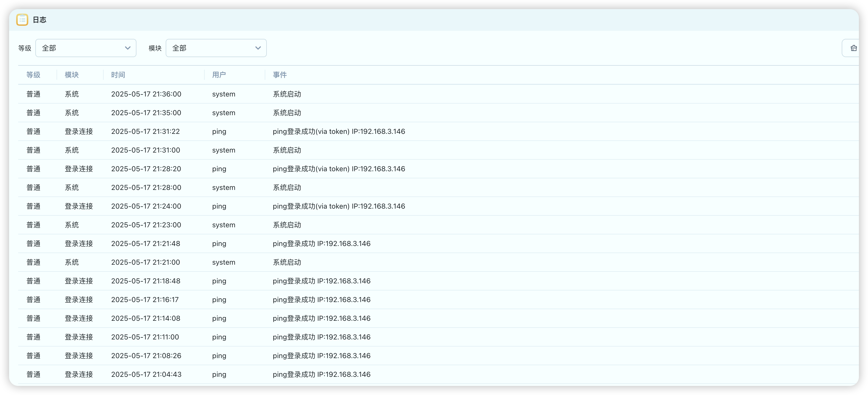868x395 pixels.
Task: Select the log row at 21:36:00
Action: 146,94
